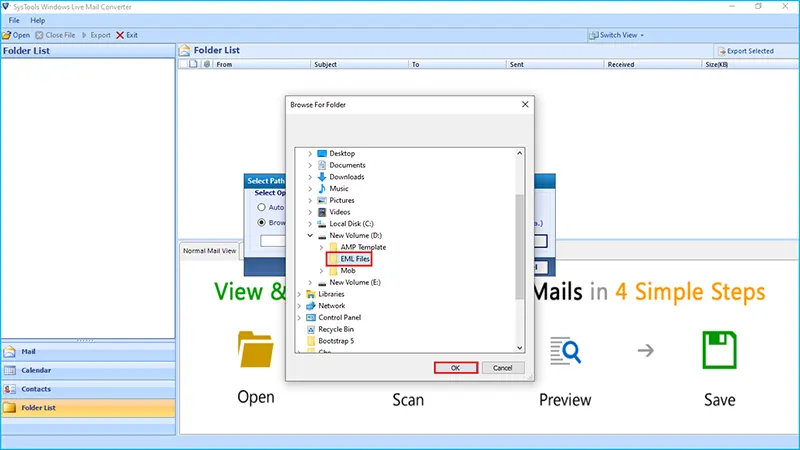Click the Pictures icon in tree
800x450 pixels.
[322, 200]
